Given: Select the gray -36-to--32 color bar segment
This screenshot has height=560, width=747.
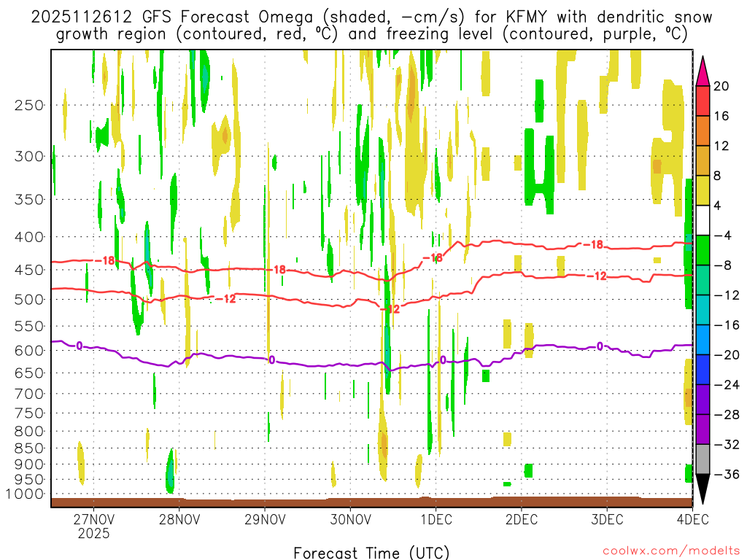Looking at the screenshot, I should click(x=703, y=459).
